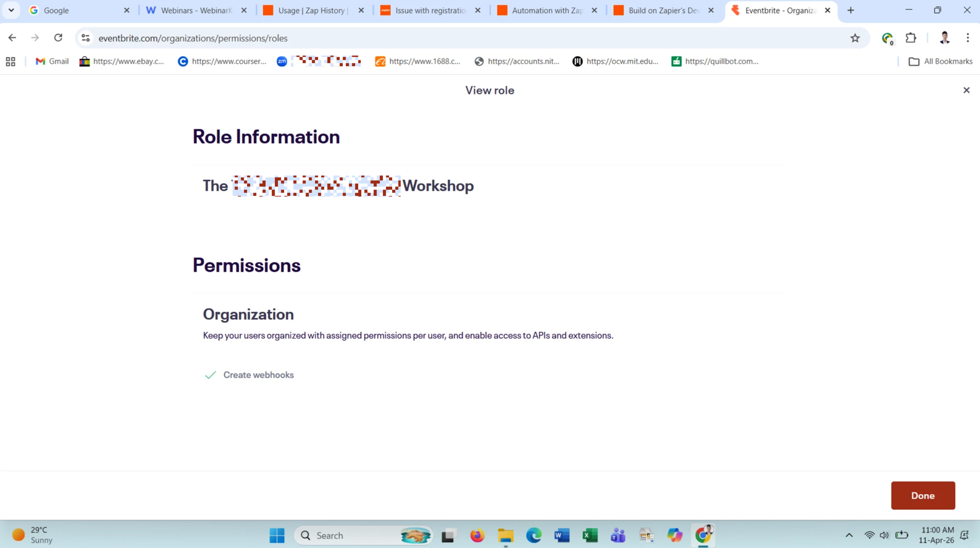Switch to the Usage Zap History tab
Viewport: 980px width, 548px height.
pyautogui.click(x=312, y=11)
